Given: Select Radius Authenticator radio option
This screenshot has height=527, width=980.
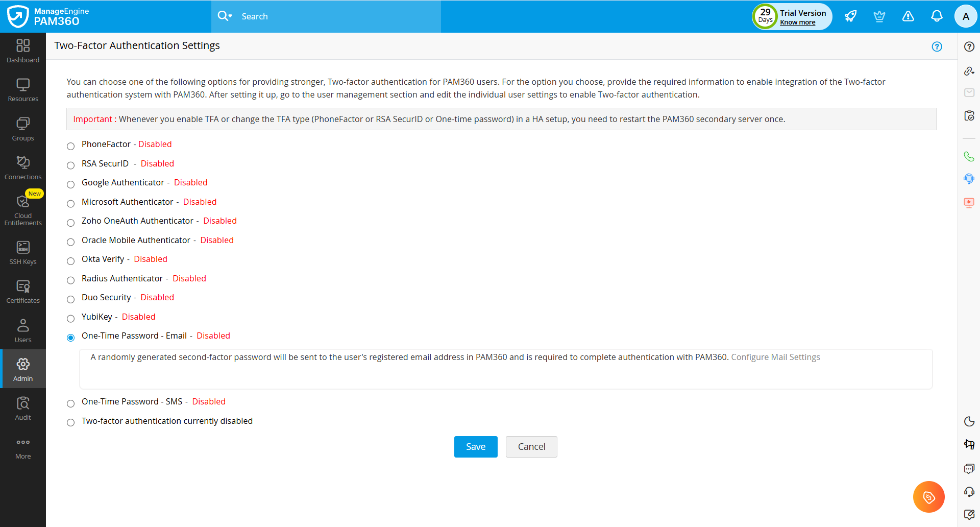Looking at the screenshot, I should pyautogui.click(x=71, y=280).
